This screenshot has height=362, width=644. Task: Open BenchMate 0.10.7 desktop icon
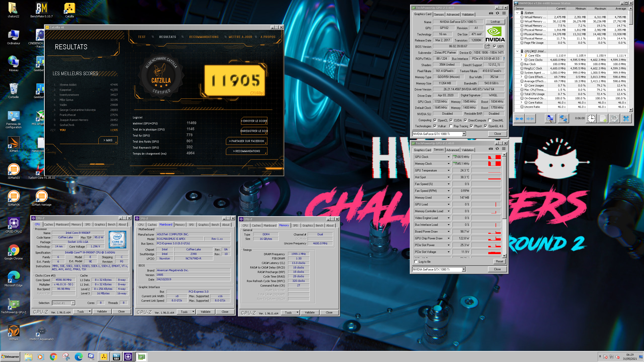(42, 10)
